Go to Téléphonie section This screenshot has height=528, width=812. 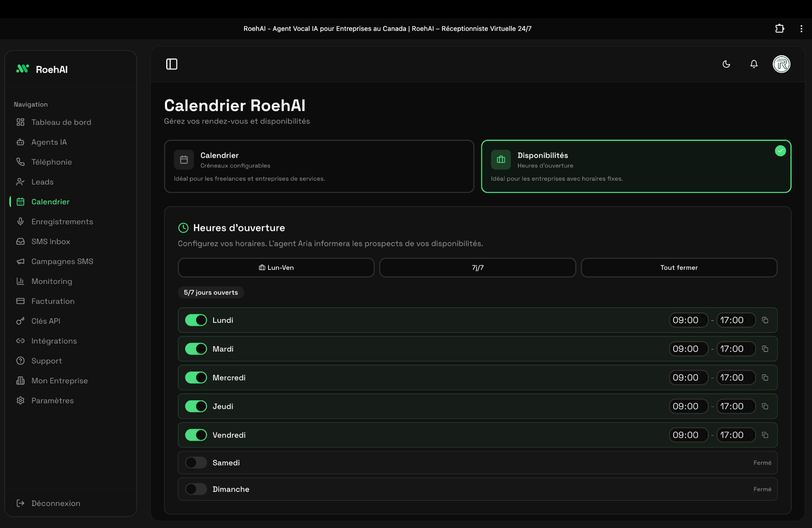71,162
